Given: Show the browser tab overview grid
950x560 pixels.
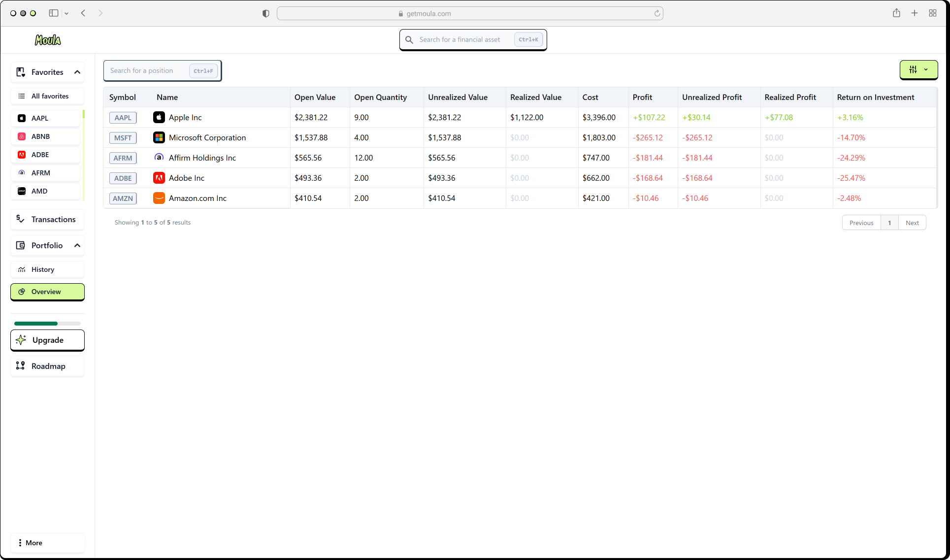Looking at the screenshot, I should (x=933, y=13).
